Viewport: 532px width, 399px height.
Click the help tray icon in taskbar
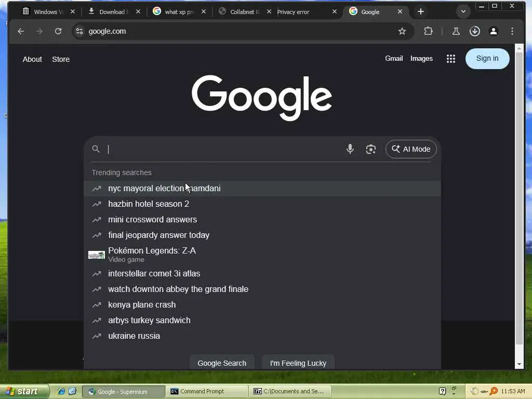coord(442,391)
